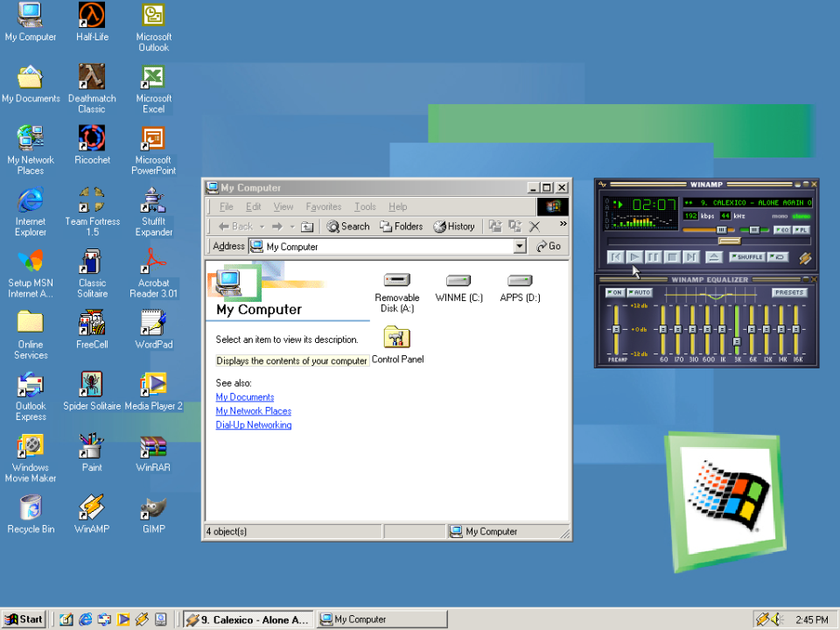
Task: Open browsing History in the Explorer toolbar
Action: (454, 226)
